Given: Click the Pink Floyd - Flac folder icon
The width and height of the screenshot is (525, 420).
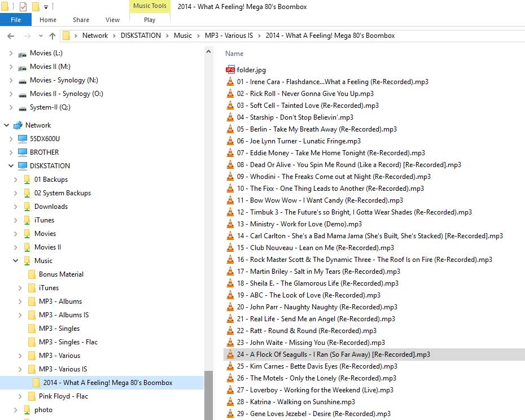Looking at the screenshot, I should point(32,396).
